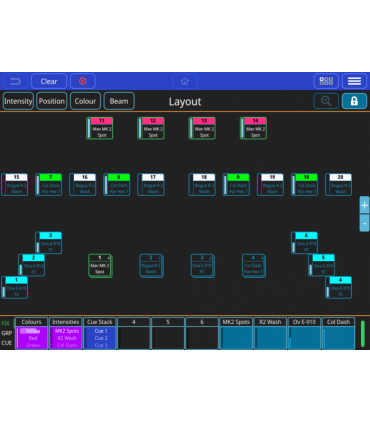Select empty playback 5
The height and width of the screenshot is (422, 370).
click(168, 333)
